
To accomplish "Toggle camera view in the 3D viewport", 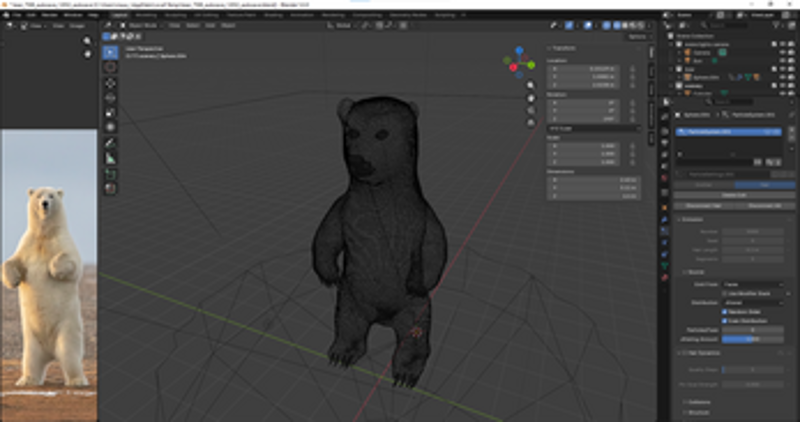I will [x=531, y=110].
